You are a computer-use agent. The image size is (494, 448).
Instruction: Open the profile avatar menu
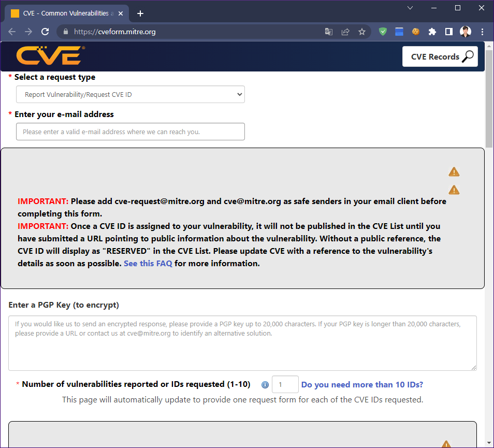[466, 32]
